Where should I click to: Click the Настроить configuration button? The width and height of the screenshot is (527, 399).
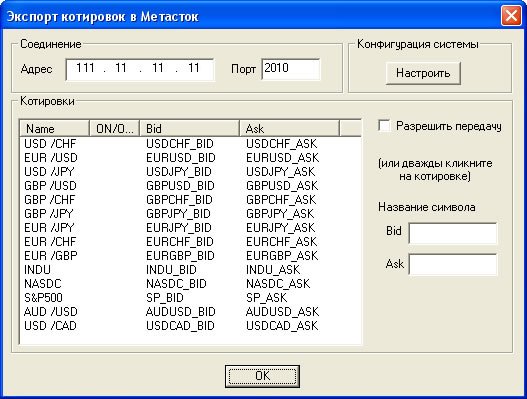click(423, 73)
